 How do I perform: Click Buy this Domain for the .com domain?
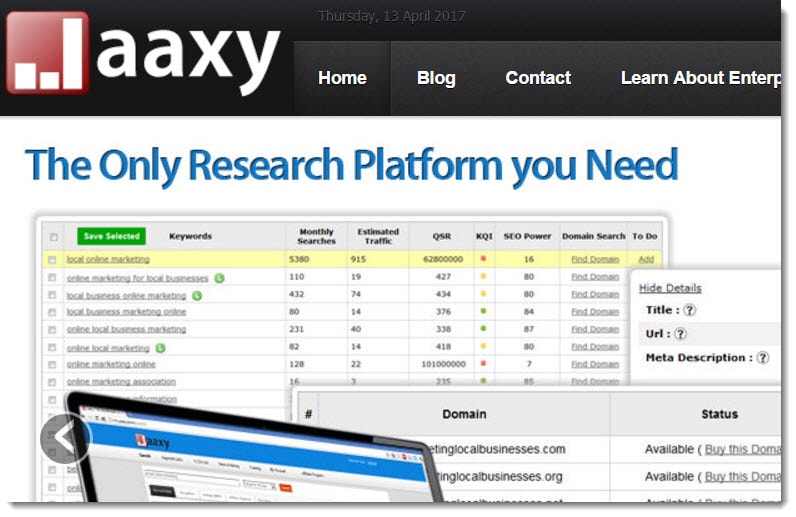pos(743,449)
